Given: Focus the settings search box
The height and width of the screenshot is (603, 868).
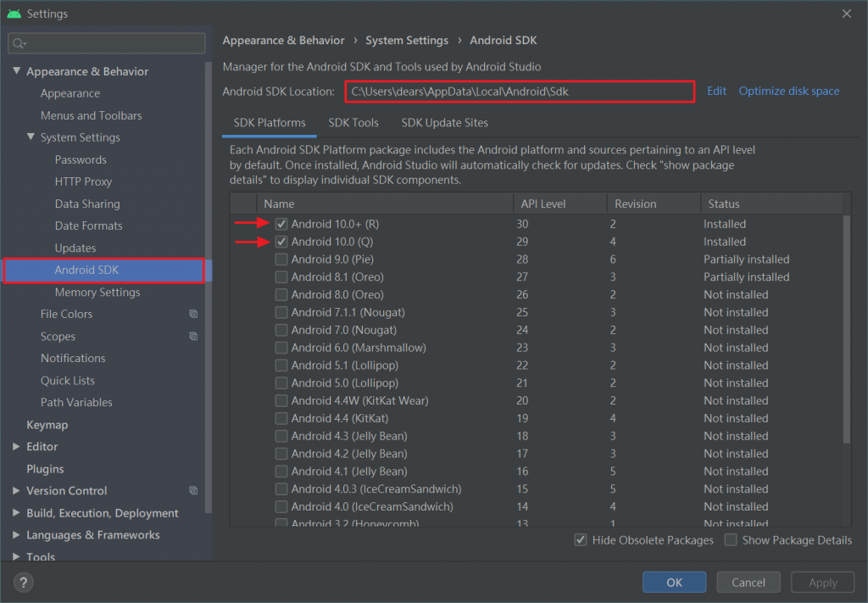Looking at the screenshot, I should pos(106,43).
